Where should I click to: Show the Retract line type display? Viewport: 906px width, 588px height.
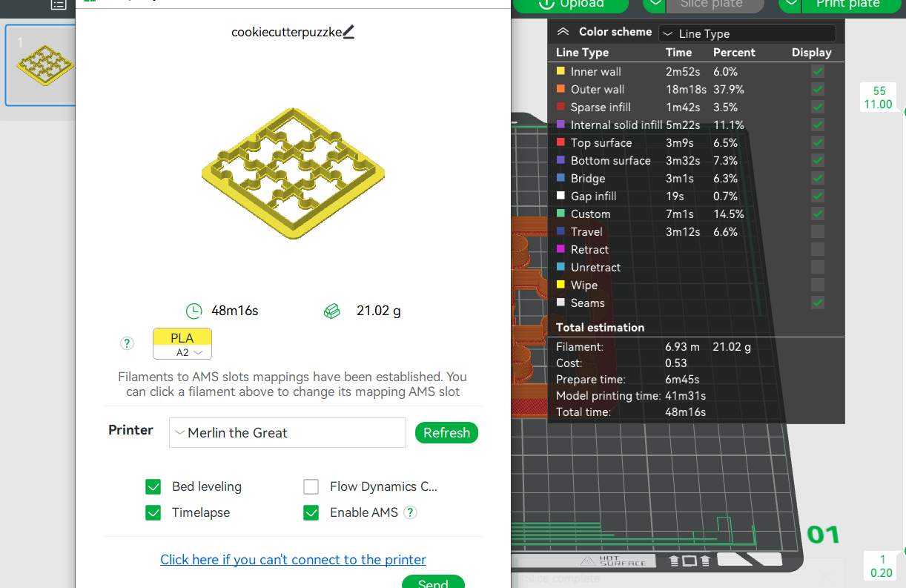click(x=817, y=249)
